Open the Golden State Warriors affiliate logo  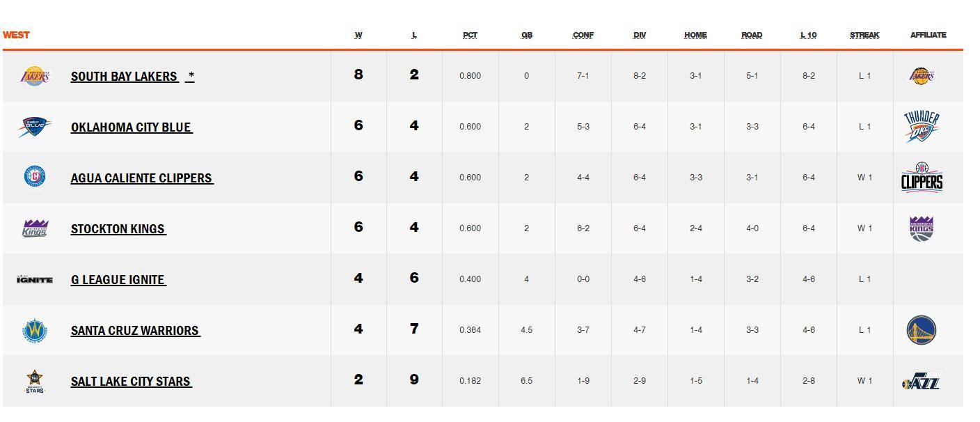click(922, 330)
